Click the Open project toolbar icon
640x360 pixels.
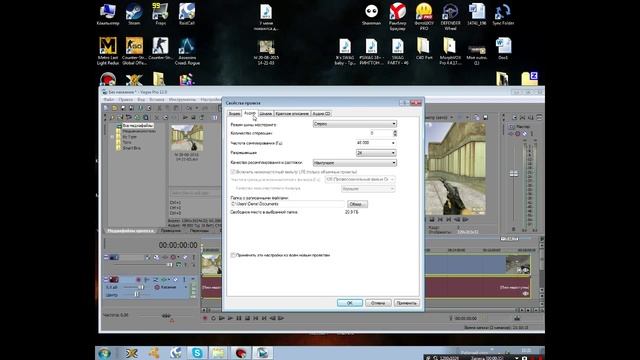[114, 108]
